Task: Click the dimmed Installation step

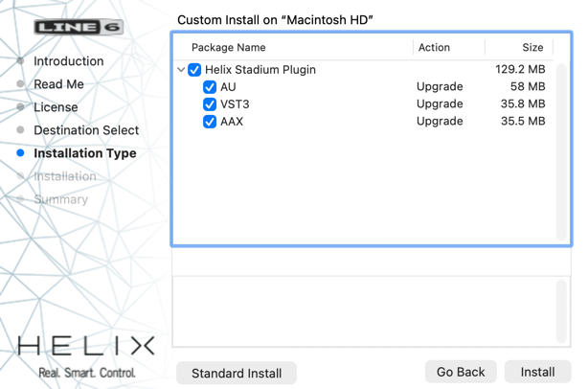Action: 65,176
